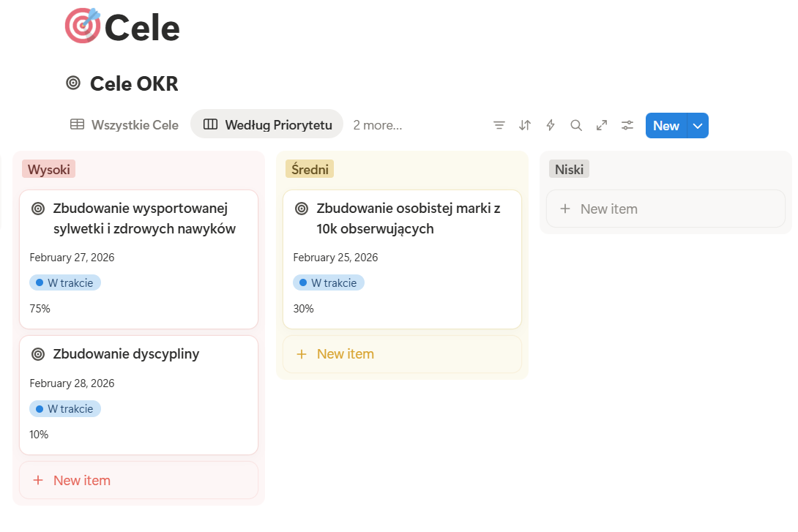
Task: Open search with the magnifier icon
Action: coord(576,125)
